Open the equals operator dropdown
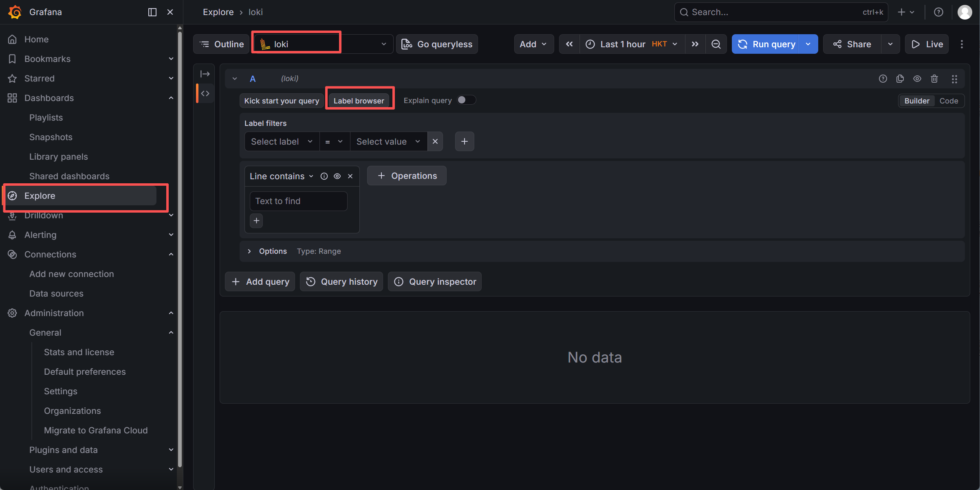Viewport: 980px width, 490px height. [x=335, y=141]
